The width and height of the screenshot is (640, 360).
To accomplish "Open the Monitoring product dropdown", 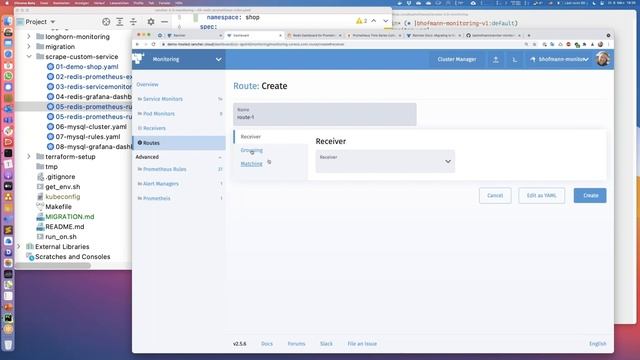I will tap(178, 59).
